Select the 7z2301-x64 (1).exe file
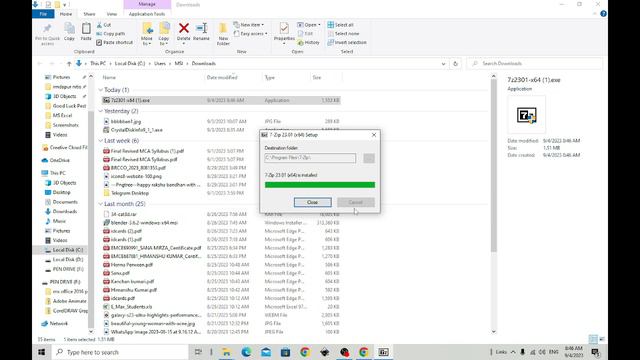This screenshot has width=640, height=360. point(221,100)
